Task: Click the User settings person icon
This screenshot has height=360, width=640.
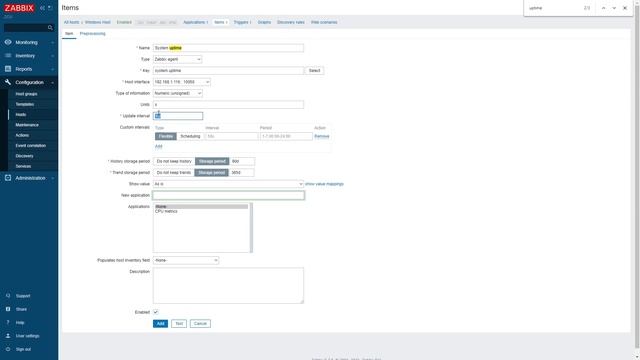Action: [8, 336]
